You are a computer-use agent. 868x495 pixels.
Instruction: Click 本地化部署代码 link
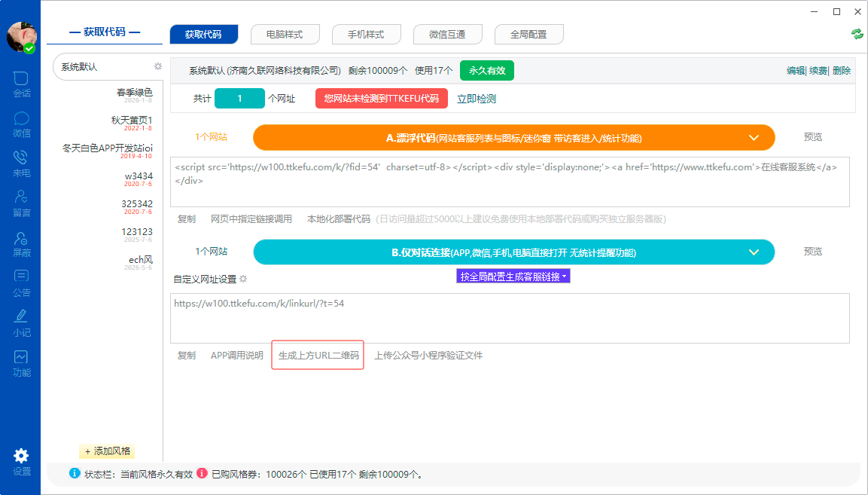point(339,219)
